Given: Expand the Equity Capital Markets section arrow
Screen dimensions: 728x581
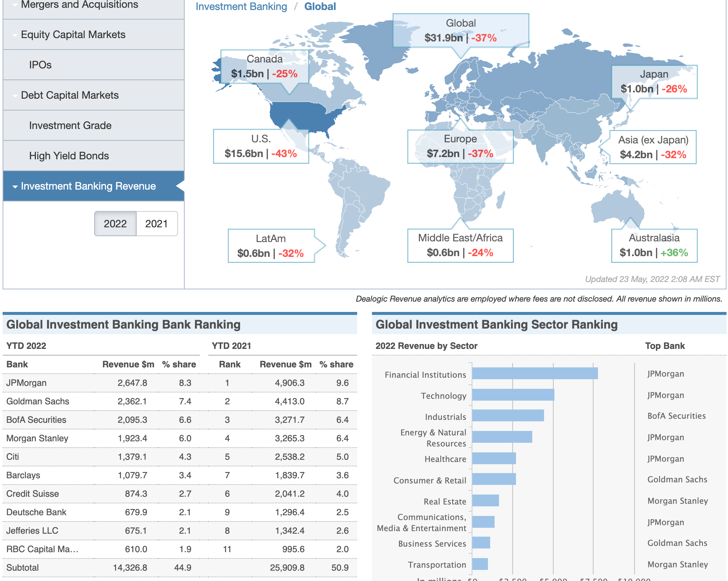Looking at the screenshot, I should tap(15, 35).
